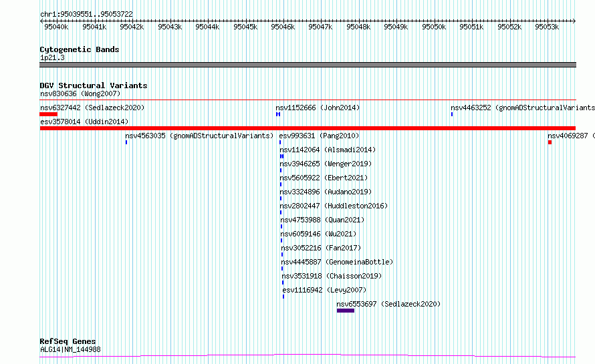Select the 1p21.3 band label
This screenshot has width=595, height=364.
[x=52, y=57]
